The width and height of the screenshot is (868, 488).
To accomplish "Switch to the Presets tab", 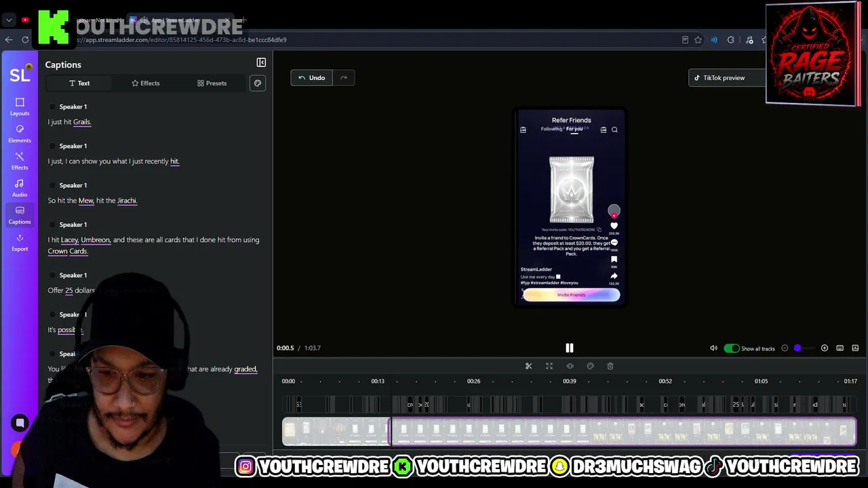I will pyautogui.click(x=212, y=83).
